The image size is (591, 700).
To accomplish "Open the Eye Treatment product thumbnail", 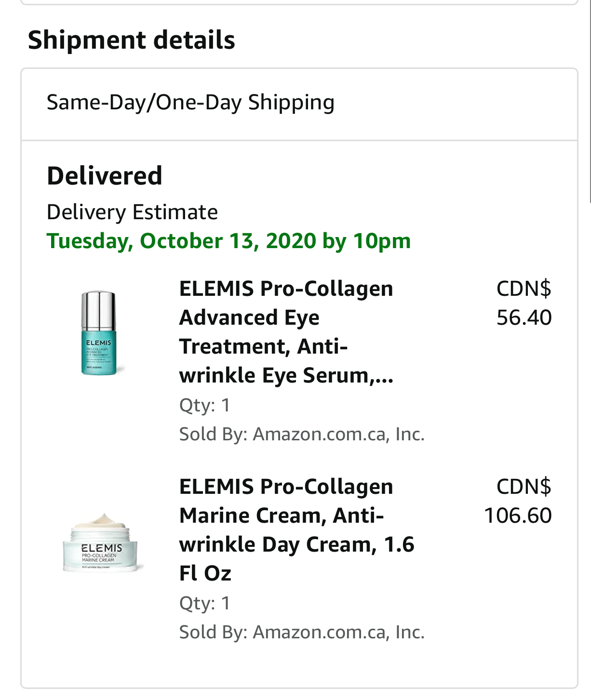I will pyautogui.click(x=98, y=332).
